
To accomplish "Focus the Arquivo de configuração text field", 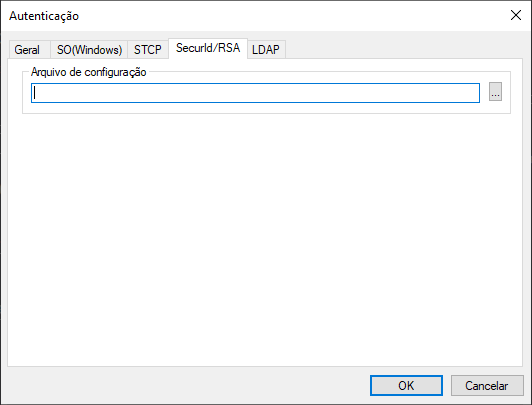I will tap(255, 93).
